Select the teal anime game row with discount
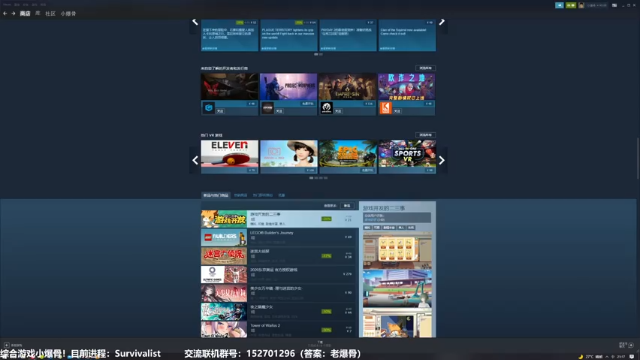 click(278, 311)
